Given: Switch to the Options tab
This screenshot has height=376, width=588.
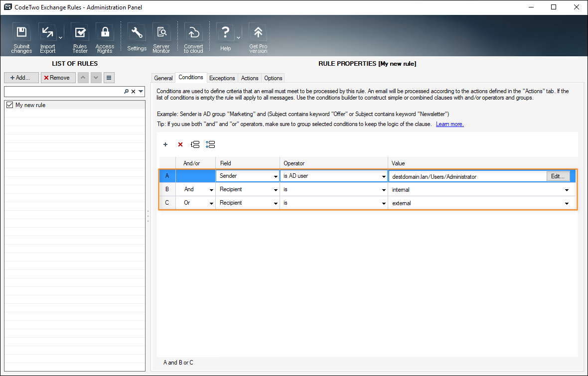Looking at the screenshot, I should [x=273, y=78].
